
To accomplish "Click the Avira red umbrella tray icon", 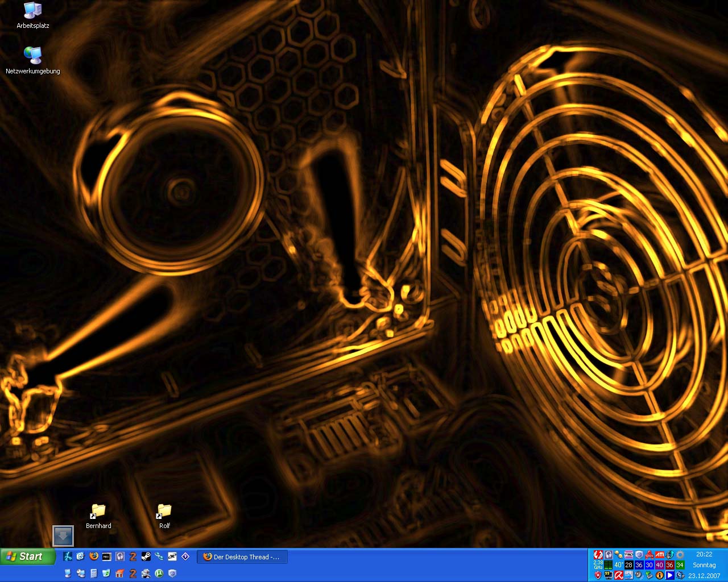I will click(x=618, y=575).
